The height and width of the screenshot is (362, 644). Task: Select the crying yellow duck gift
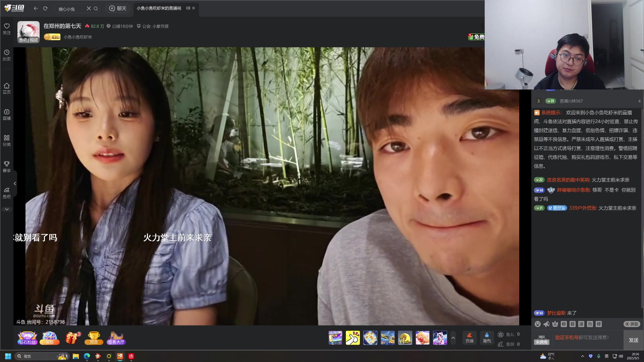pyautogui.click(x=405, y=338)
